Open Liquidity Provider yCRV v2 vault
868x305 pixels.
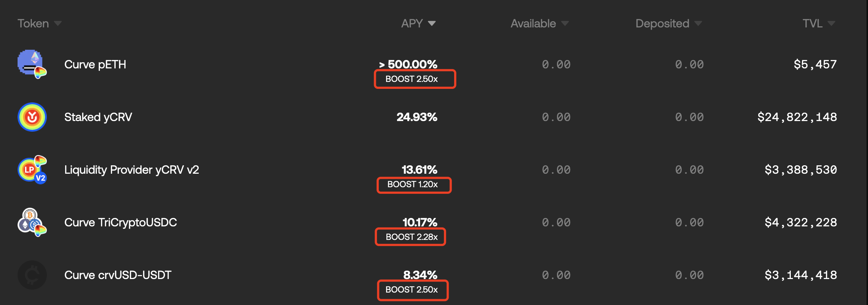coord(131,170)
